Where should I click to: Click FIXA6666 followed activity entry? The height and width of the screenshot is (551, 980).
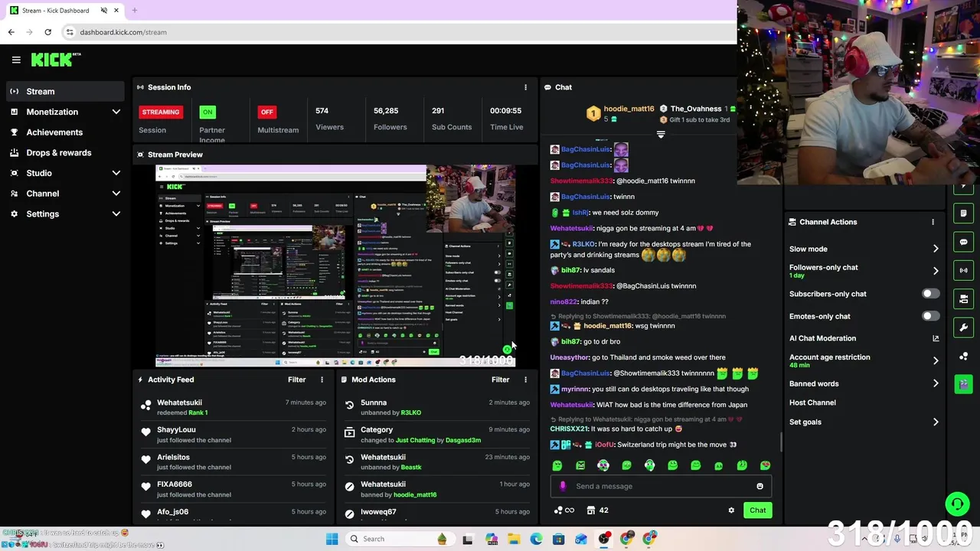point(234,489)
